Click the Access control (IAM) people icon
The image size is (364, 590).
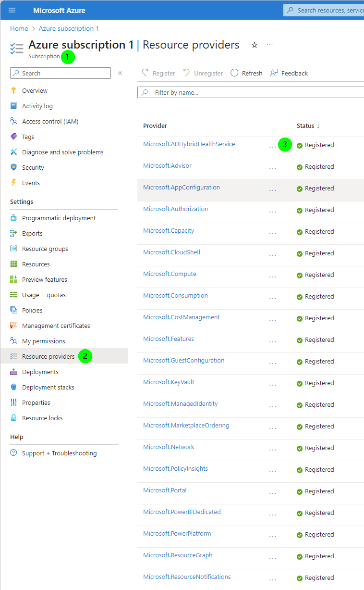[x=13, y=121]
